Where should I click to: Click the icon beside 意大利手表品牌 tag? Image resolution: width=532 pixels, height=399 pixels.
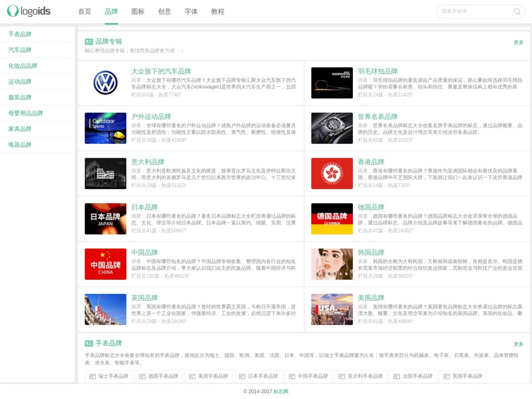tap(342, 376)
